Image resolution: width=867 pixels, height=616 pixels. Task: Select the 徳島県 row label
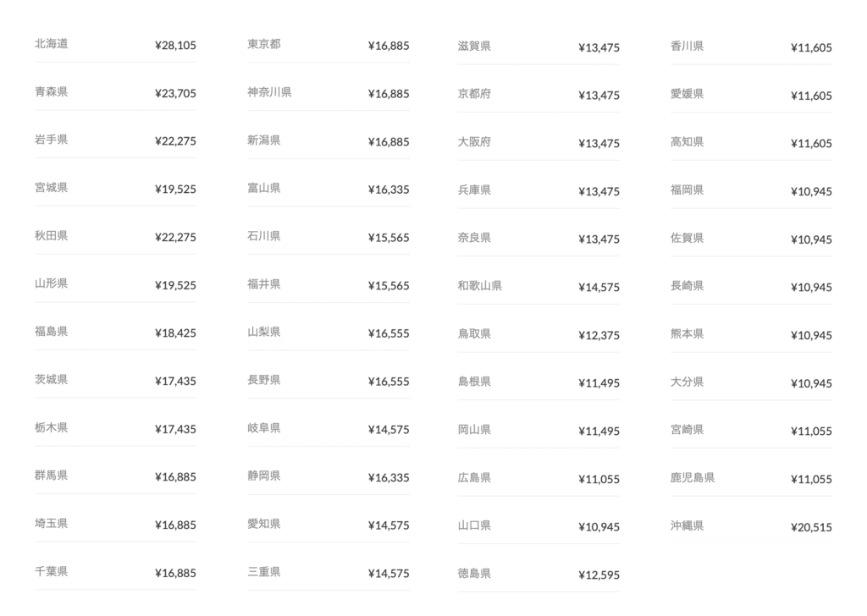[474, 574]
